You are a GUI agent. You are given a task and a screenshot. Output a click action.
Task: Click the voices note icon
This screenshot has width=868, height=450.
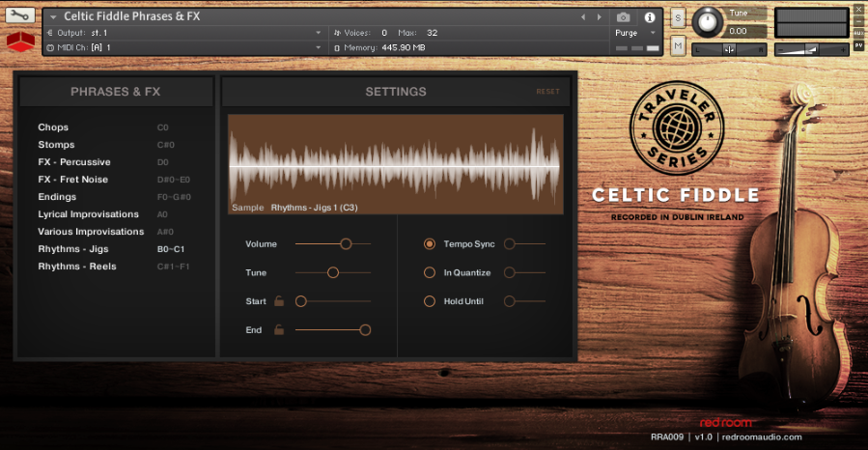[x=337, y=33]
